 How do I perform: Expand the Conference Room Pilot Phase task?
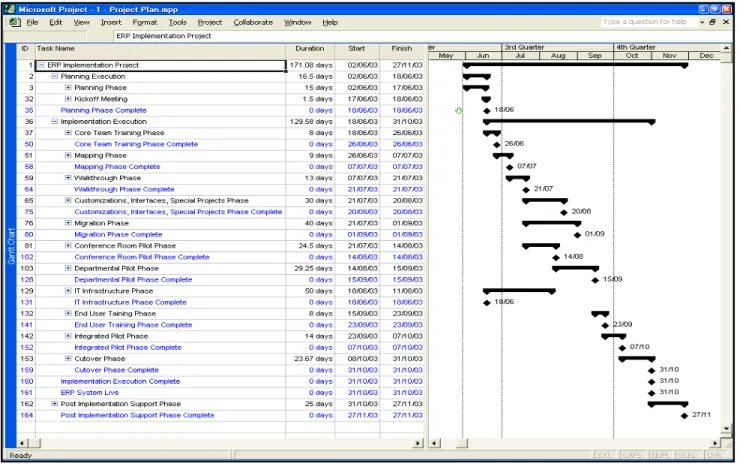(68, 246)
